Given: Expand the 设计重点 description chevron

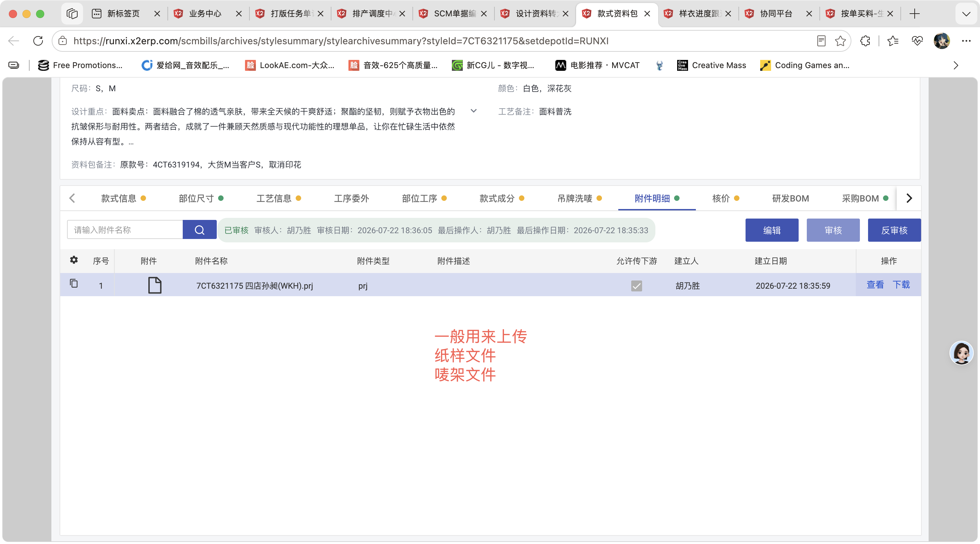Looking at the screenshot, I should pyautogui.click(x=474, y=111).
